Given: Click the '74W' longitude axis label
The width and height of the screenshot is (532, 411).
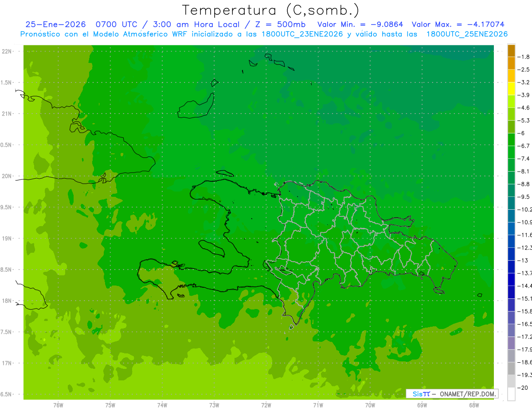Looking at the screenshot, I should click(162, 405).
